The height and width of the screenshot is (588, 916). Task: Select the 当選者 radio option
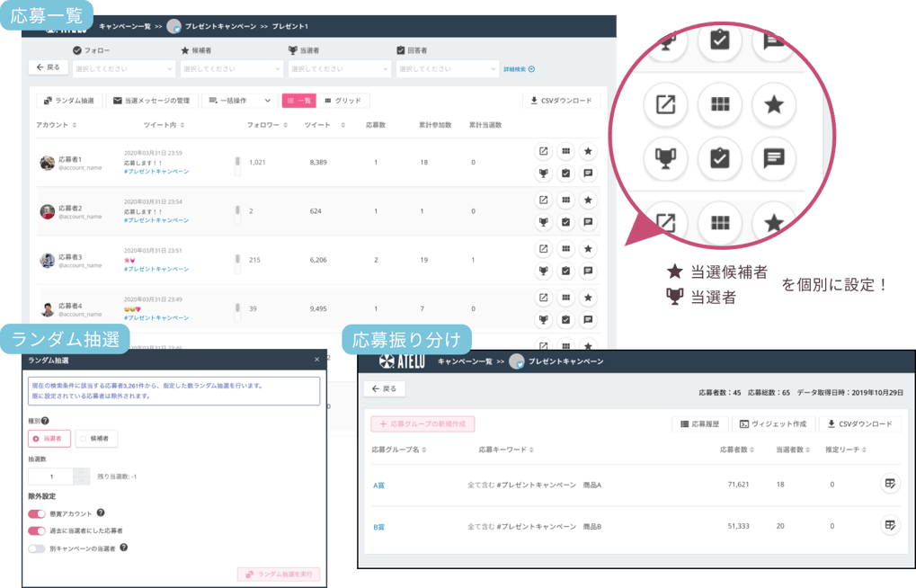click(x=49, y=439)
